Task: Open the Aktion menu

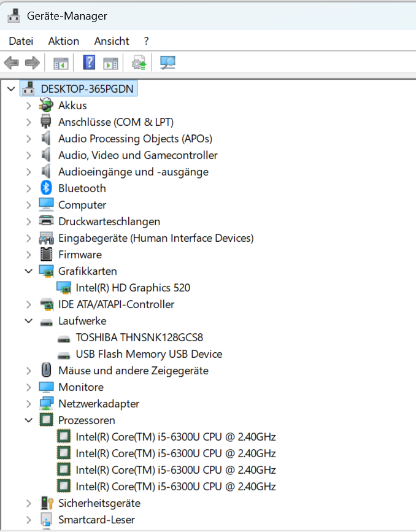Action: pos(63,41)
